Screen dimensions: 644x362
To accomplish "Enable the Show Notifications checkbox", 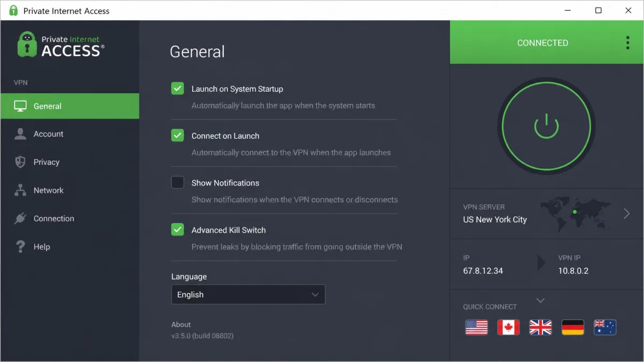I will click(x=178, y=182).
